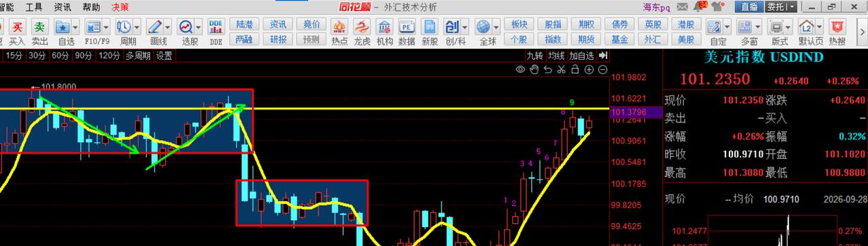Click the 周期 period clock icon
Screen dimensions: 868x246
tap(124, 27)
